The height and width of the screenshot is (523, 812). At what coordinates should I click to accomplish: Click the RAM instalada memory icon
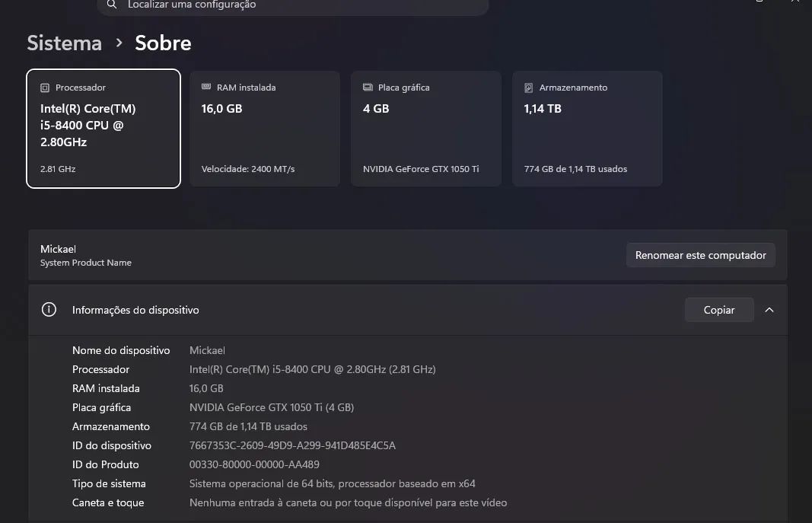(206, 87)
